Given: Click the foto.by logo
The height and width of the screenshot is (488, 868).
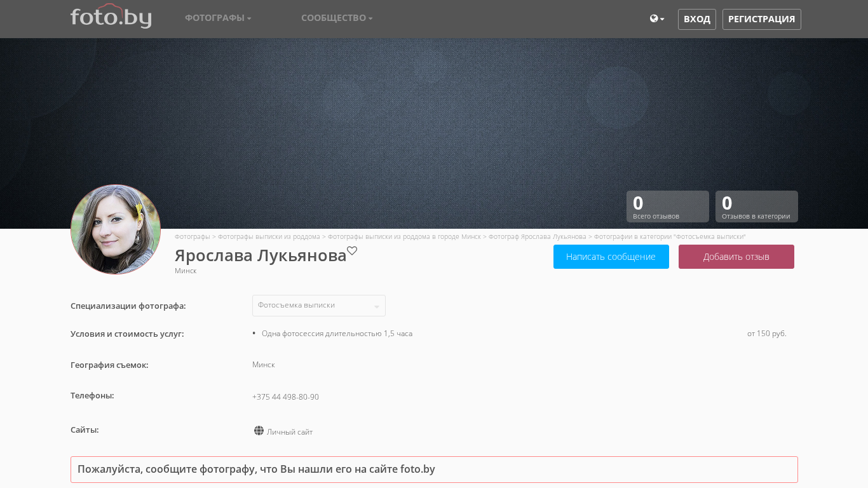Looking at the screenshot, I should point(111,17).
